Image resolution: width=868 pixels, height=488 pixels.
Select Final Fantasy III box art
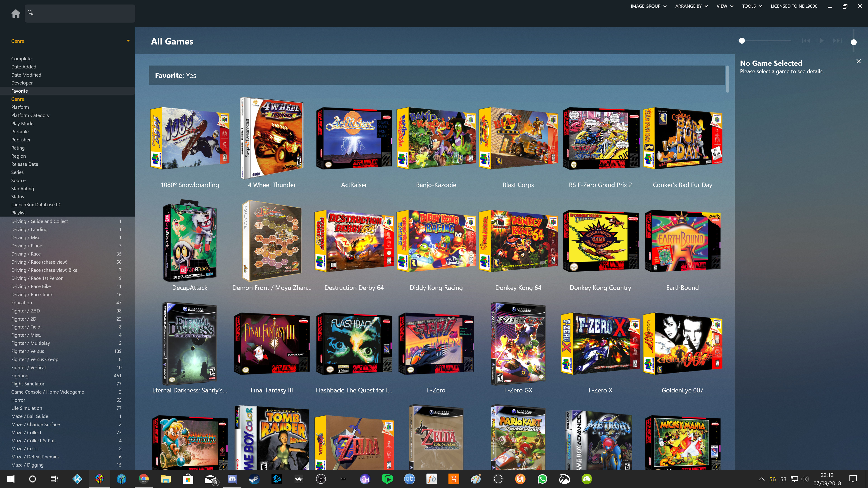271,343
